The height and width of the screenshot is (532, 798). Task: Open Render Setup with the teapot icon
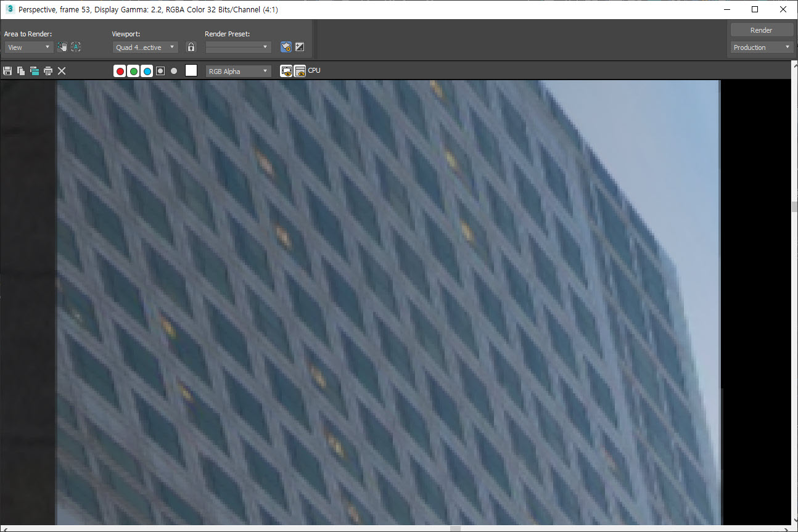tap(286, 47)
